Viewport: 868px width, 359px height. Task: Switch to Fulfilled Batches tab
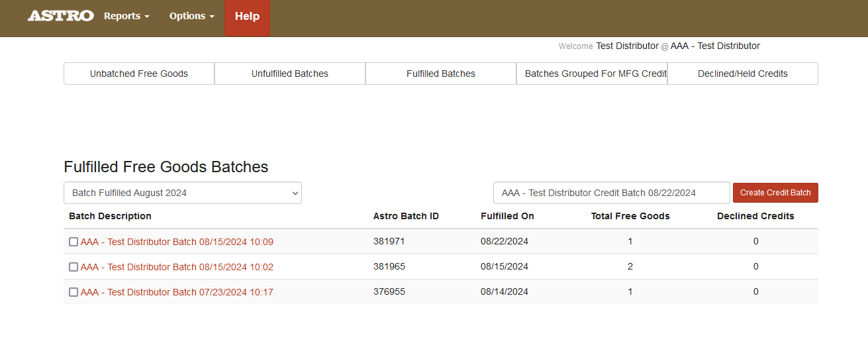(441, 74)
